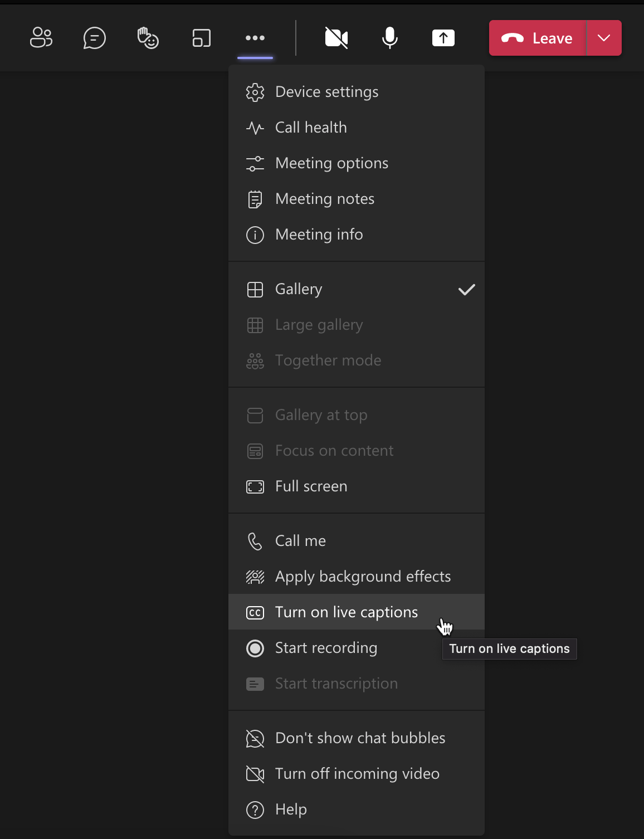
Task: Expand the Leave button dropdown
Action: (x=603, y=38)
